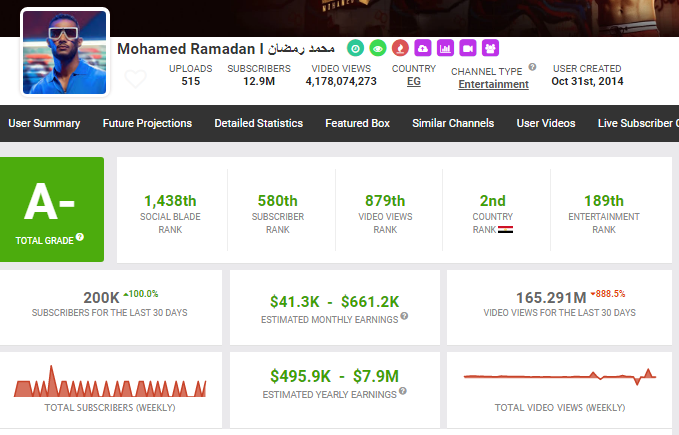Image resolution: width=679 pixels, height=435 pixels.
Task: Open the Similar Channels tab
Action: coord(453,123)
